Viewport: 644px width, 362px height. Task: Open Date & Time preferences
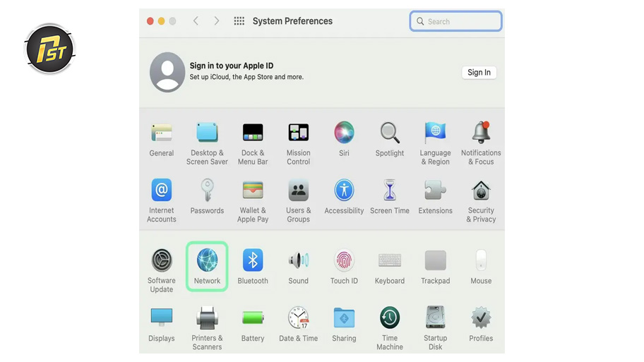298,324
